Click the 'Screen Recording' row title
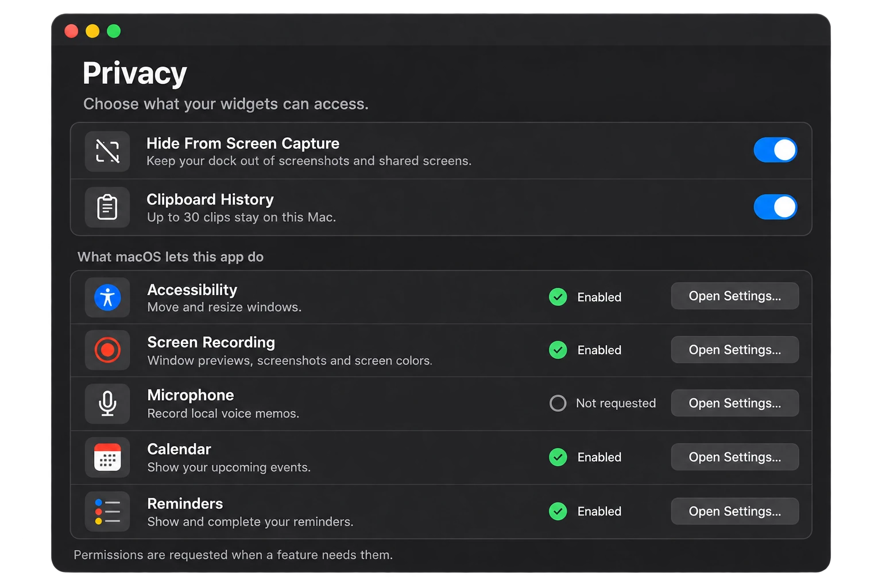882x588 pixels. tap(211, 342)
